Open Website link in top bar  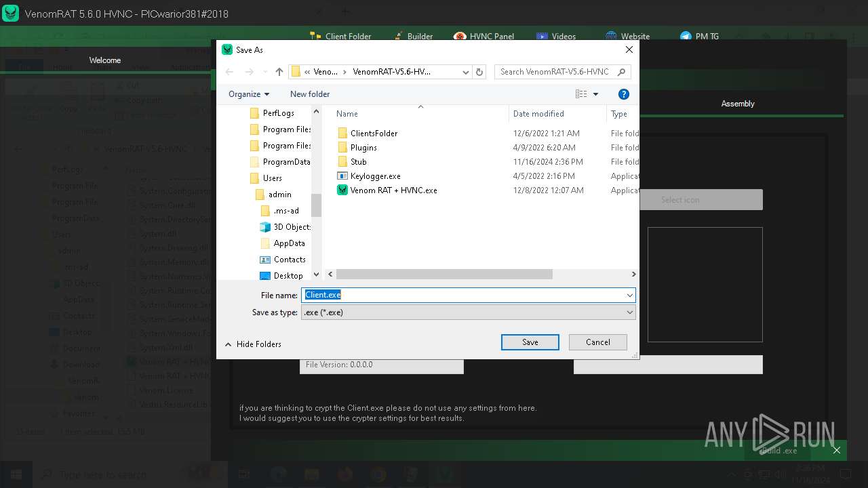pos(627,37)
